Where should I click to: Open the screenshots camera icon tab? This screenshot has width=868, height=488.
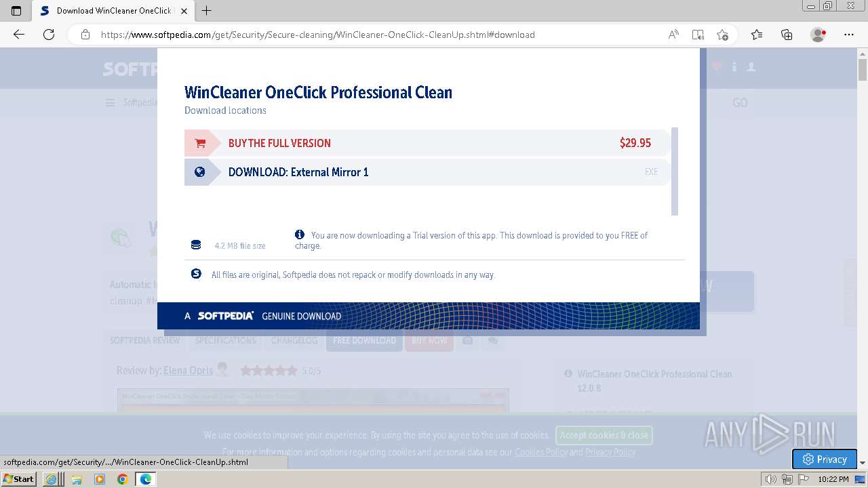coord(468,340)
